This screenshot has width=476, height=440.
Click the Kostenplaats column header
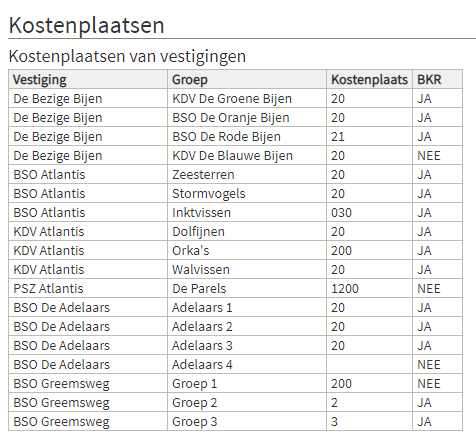[369, 79]
